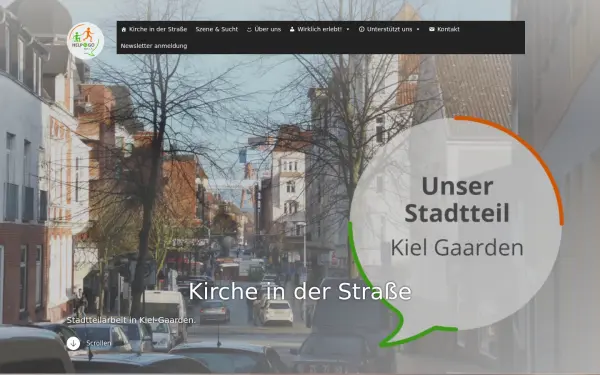Expand the Wirklich erlebt! dropdown arrow
The image size is (600, 375).
point(348,29)
